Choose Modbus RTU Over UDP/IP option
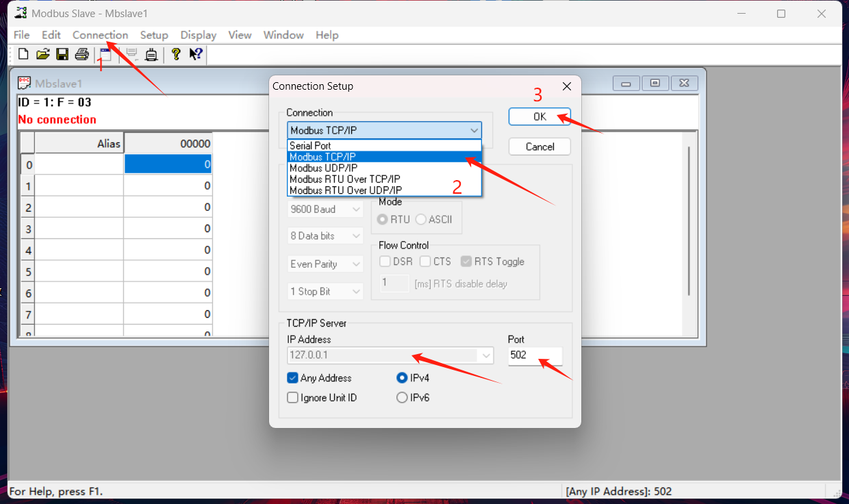The height and width of the screenshot is (504, 849). [x=385, y=190]
